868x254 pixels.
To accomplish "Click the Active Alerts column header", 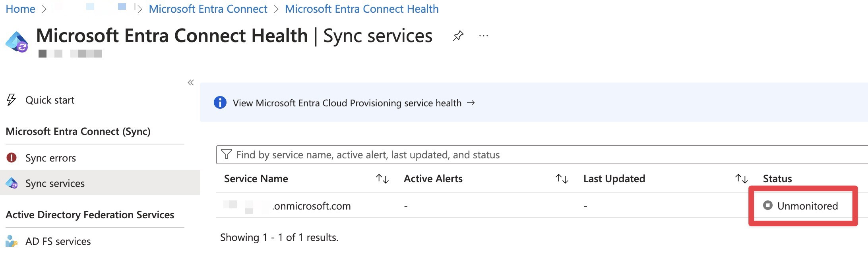I will pyautogui.click(x=433, y=179).
